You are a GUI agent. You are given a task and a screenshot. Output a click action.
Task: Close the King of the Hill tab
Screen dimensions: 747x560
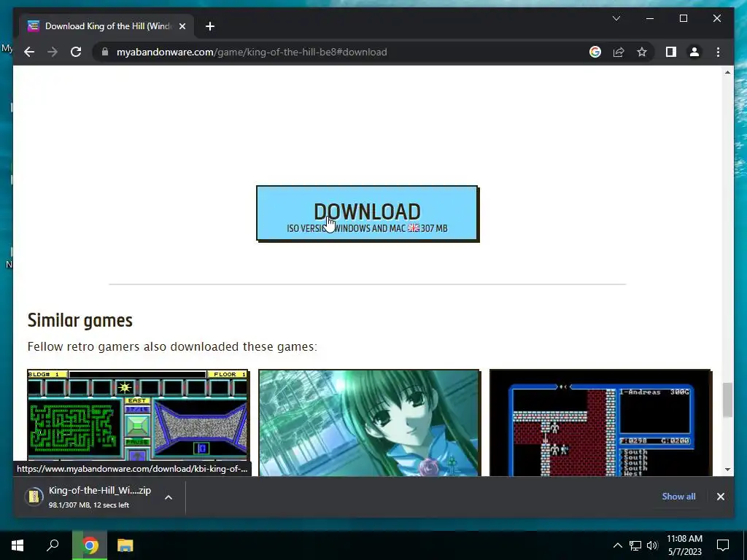pyautogui.click(x=182, y=26)
